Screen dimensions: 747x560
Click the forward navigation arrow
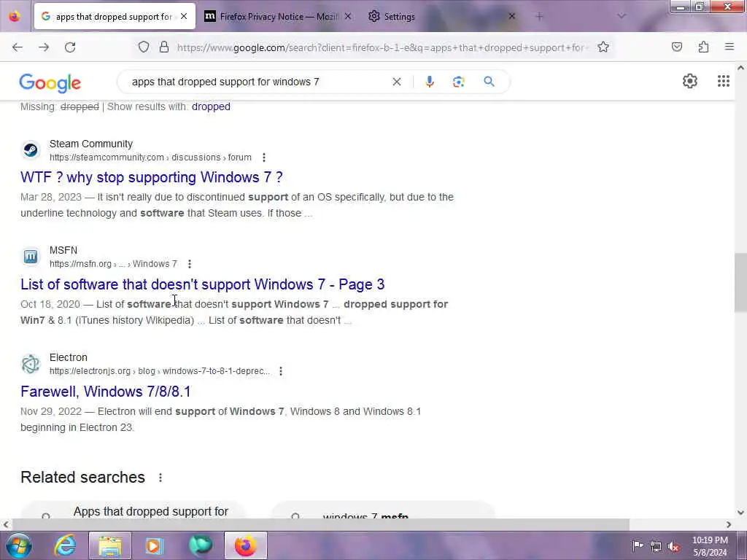(x=44, y=47)
